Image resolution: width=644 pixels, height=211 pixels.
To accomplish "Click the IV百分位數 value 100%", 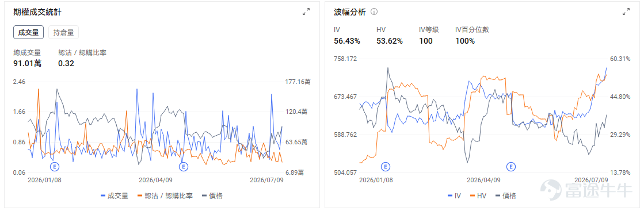I will point(465,41).
